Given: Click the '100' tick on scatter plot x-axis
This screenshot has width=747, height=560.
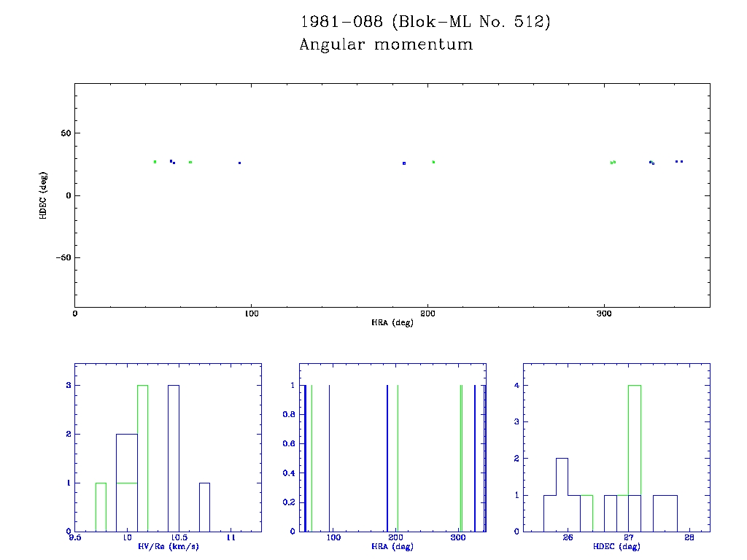Looking at the screenshot, I should (251, 314).
